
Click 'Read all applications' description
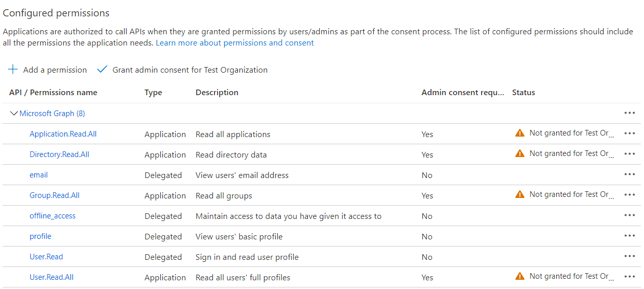point(233,135)
